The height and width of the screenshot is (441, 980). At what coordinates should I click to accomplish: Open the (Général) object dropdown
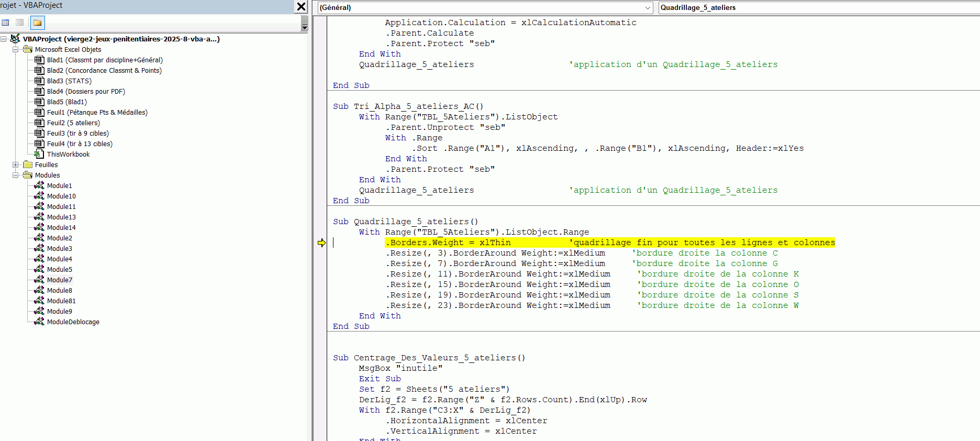tap(648, 7)
